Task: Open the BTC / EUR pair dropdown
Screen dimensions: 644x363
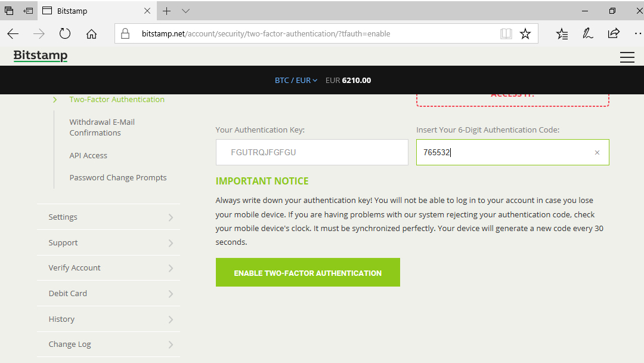Action: coord(296,80)
